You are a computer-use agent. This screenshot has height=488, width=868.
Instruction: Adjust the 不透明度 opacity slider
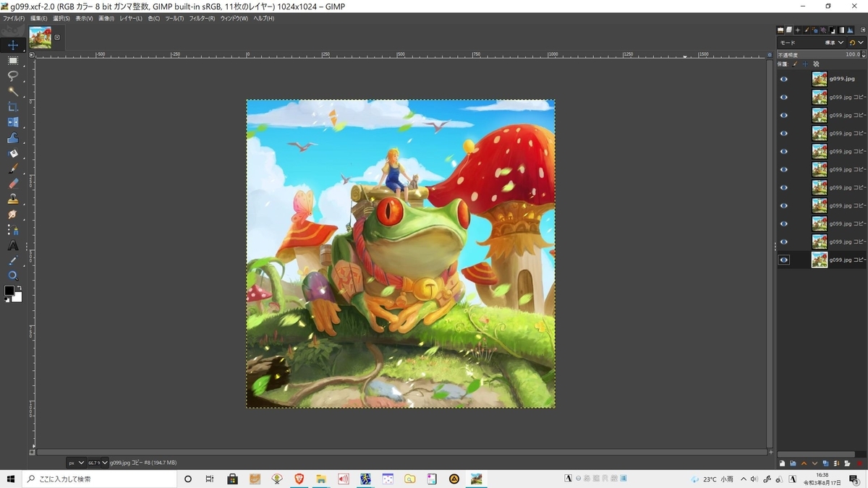point(821,54)
